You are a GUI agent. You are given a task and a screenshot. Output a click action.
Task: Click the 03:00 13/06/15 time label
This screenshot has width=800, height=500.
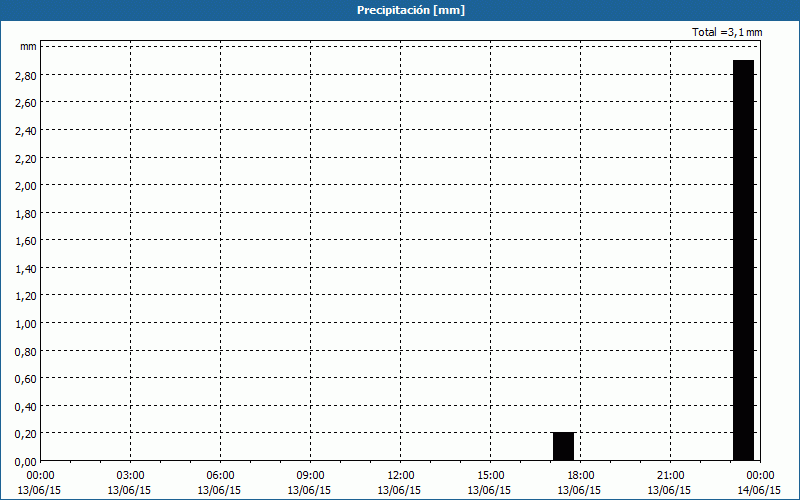(130, 483)
